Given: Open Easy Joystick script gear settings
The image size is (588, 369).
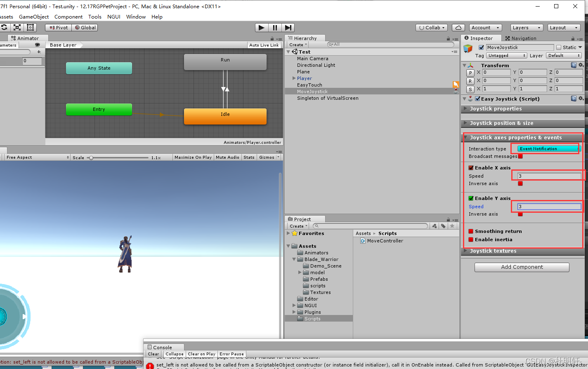Looking at the screenshot, I should tap(581, 99).
